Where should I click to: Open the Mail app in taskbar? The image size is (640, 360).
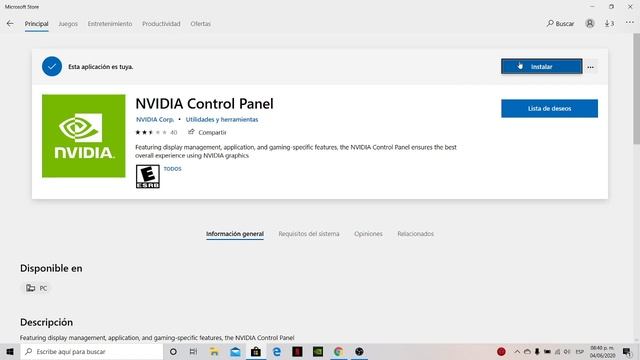236,351
